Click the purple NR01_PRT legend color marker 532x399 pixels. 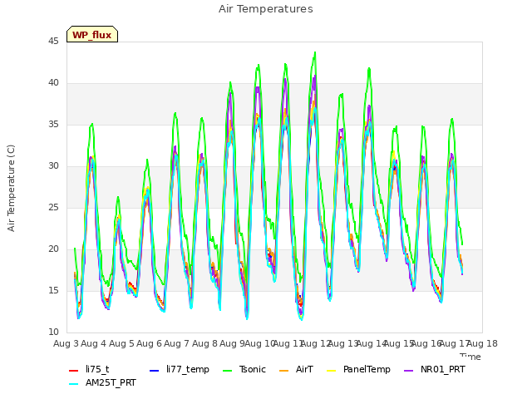click(x=409, y=370)
